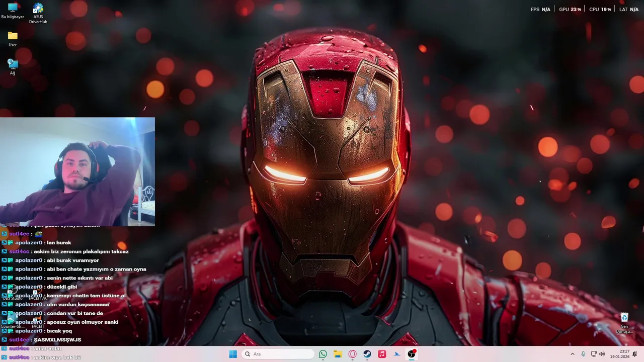The height and width of the screenshot is (362, 644).
Task: Click the FPS N/A overlay readout
Action: (540, 10)
